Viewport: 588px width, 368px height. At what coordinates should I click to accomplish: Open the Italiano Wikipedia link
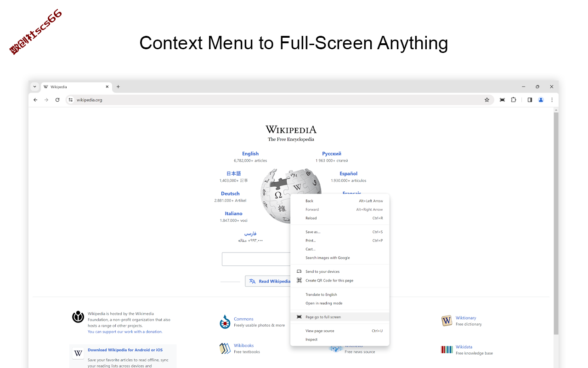pyautogui.click(x=233, y=213)
